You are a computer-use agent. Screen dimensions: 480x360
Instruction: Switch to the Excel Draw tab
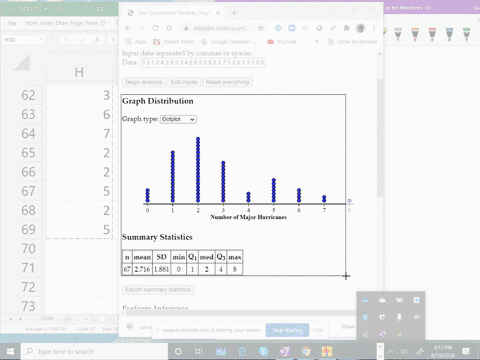tap(61, 23)
